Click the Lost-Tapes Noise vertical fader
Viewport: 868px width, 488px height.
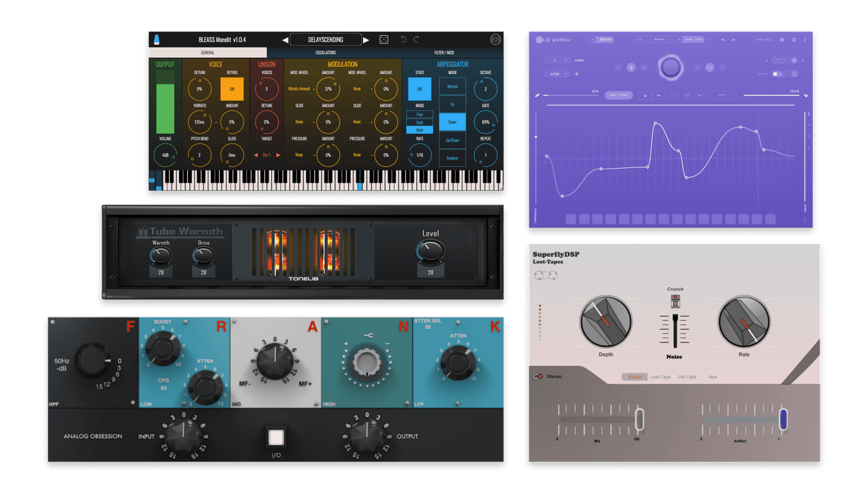tap(675, 331)
